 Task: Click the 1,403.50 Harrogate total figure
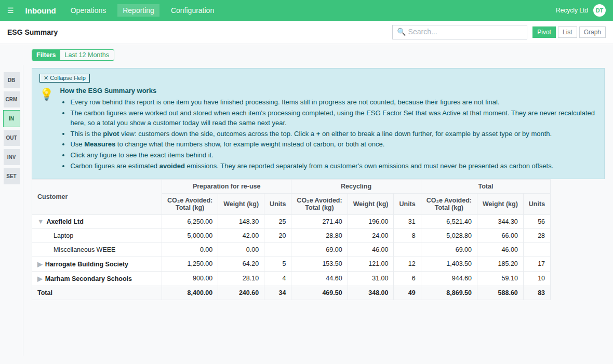pos(459,264)
